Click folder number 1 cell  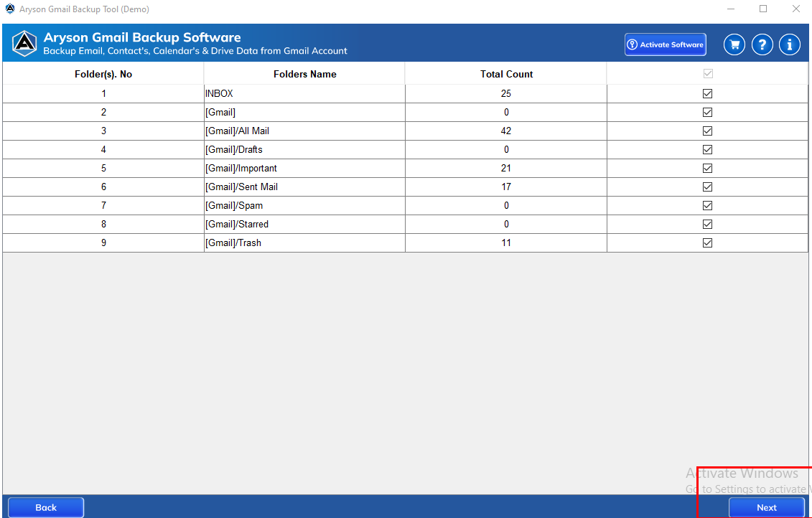(103, 94)
